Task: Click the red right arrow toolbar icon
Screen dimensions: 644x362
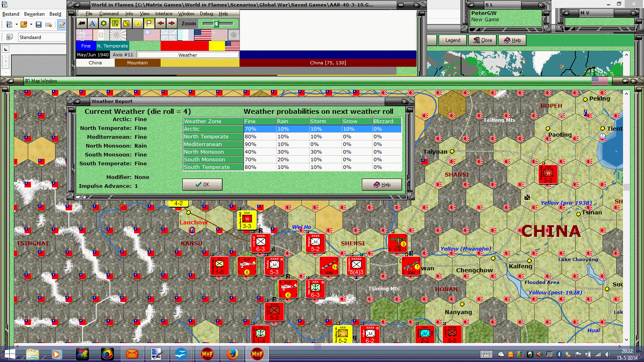Action: (x=172, y=23)
